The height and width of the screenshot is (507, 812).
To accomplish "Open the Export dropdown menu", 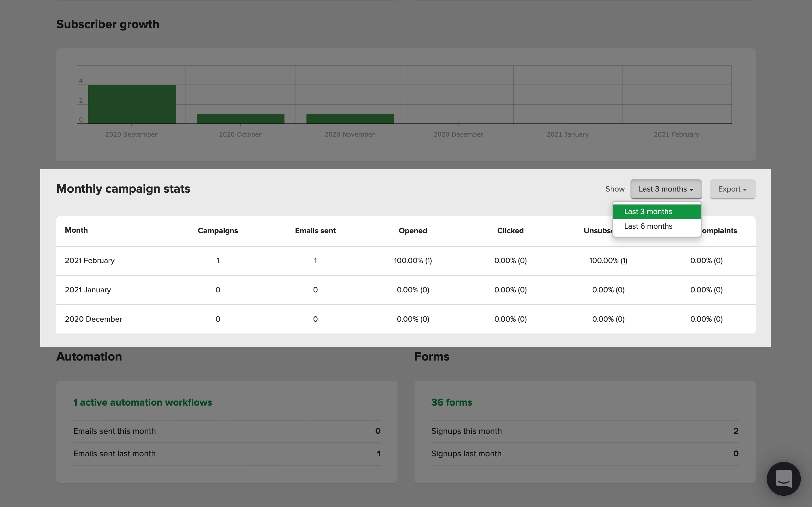I will click(732, 189).
